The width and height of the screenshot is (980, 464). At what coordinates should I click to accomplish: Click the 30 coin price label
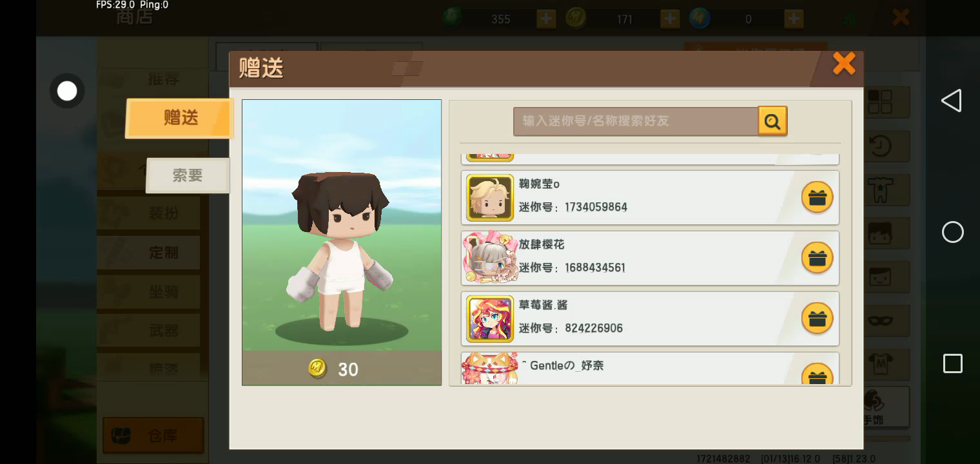(334, 369)
